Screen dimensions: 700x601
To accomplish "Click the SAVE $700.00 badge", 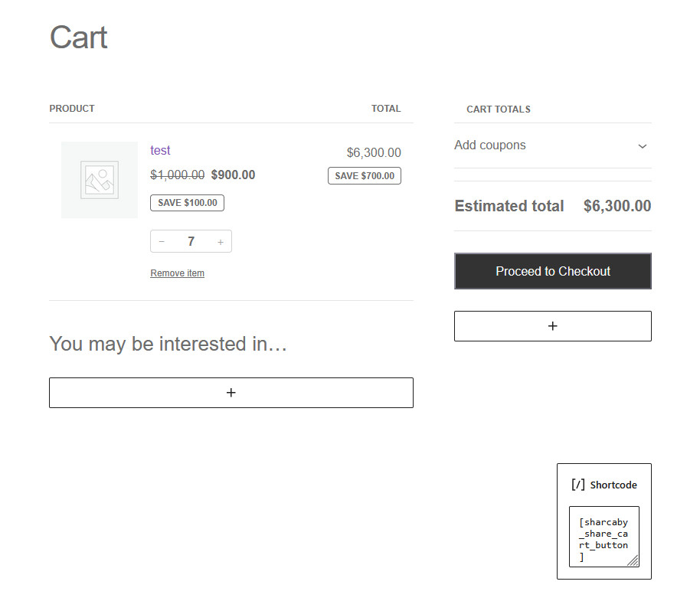I will tap(364, 175).
